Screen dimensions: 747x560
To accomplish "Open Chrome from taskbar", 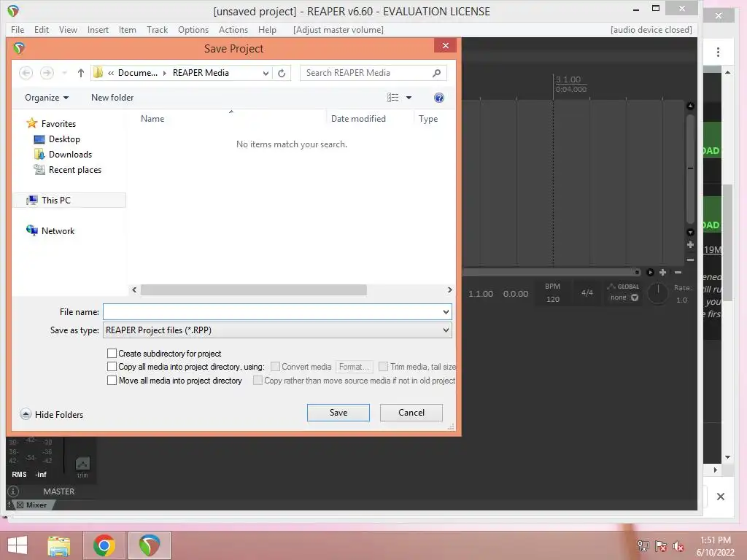I will tap(104, 545).
